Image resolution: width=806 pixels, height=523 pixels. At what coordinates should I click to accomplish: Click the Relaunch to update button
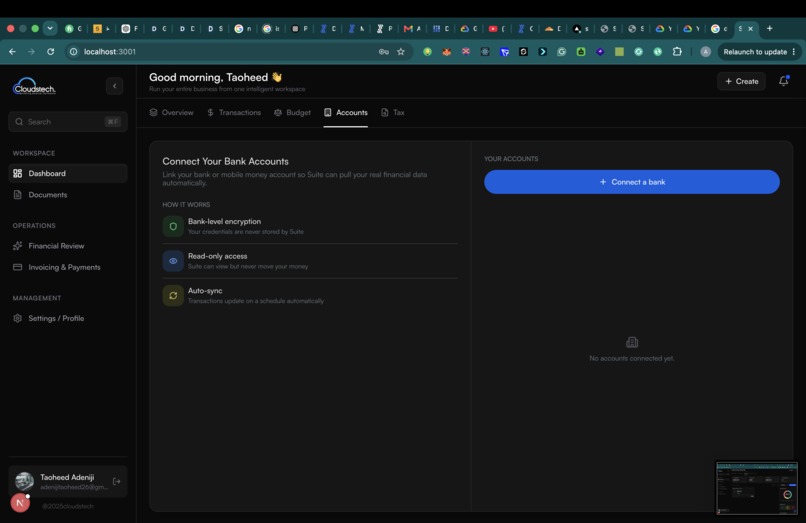coord(759,51)
